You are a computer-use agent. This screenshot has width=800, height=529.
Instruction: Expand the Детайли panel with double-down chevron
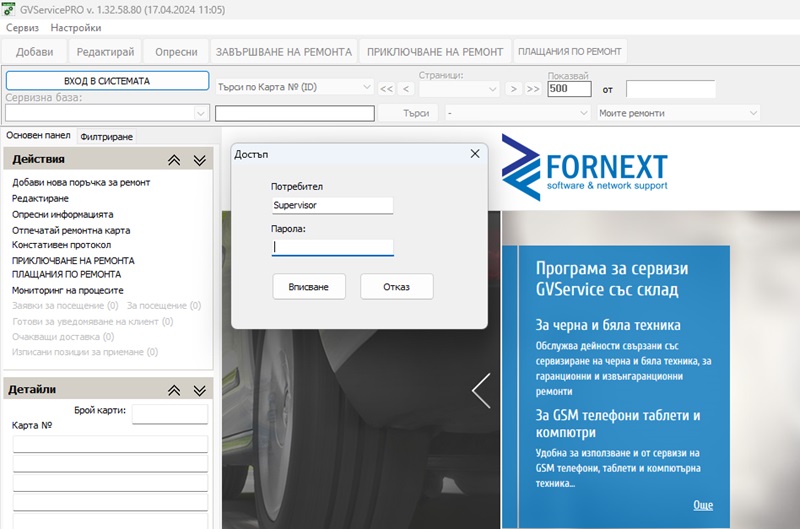pyautogui.click(x=199, y=390)
